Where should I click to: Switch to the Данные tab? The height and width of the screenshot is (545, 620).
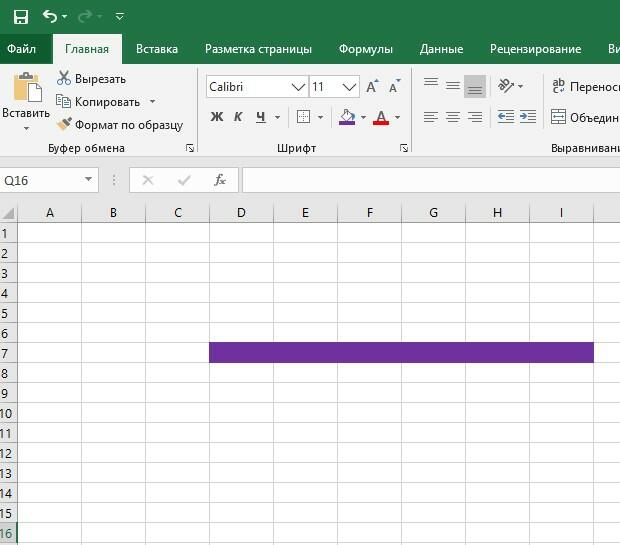click(441, 49)
